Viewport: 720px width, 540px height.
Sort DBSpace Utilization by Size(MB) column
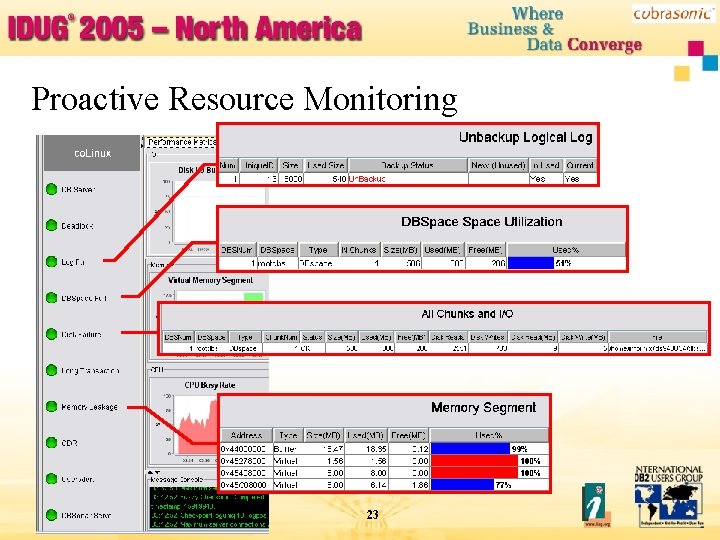pyautogui.click(x=400, y=250)
